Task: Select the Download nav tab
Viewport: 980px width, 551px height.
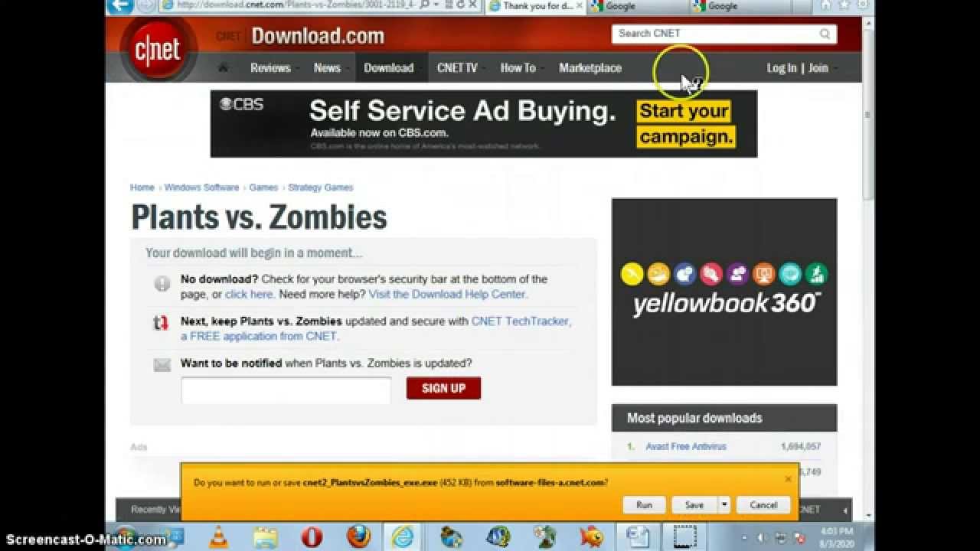Action: pyautogui.click(x=389, y=68)
